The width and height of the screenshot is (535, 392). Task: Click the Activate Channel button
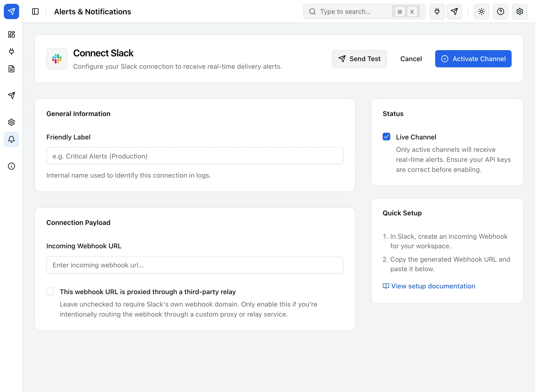click(473, 59)
